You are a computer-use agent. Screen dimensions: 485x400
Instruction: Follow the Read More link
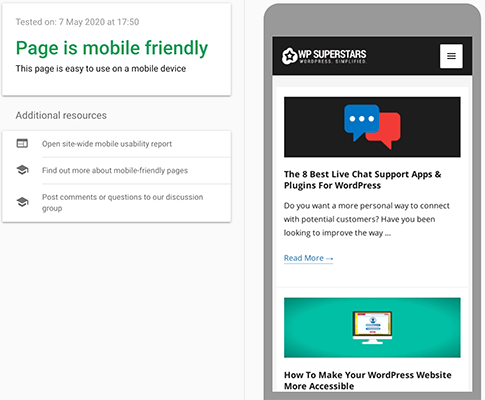308,258
